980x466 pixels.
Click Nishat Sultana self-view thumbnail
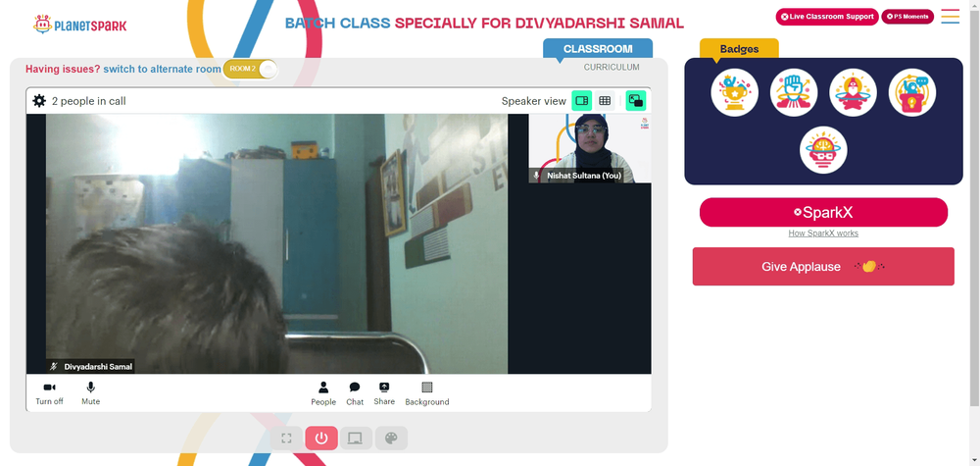pyautogui.click(x=589, y=148)
